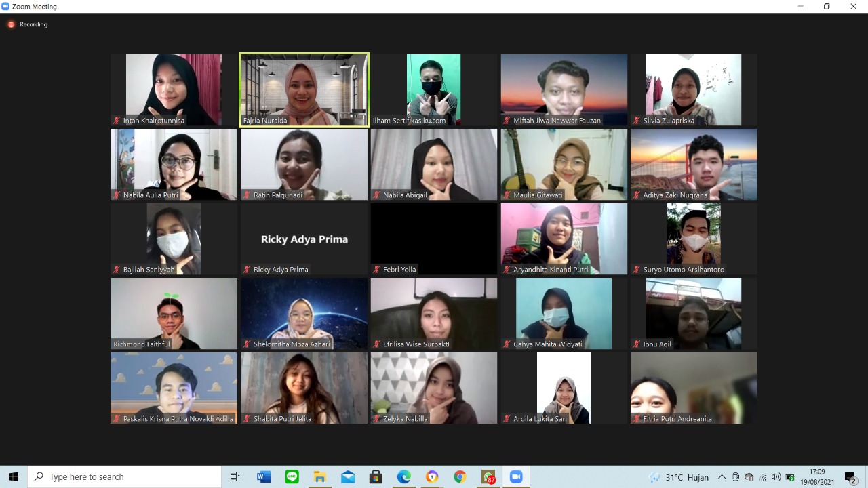Click the muted mic icon beside Febri Yolla
Viewport: 868px width, 488px height.
pyautogui.click(x=378, y=270)
